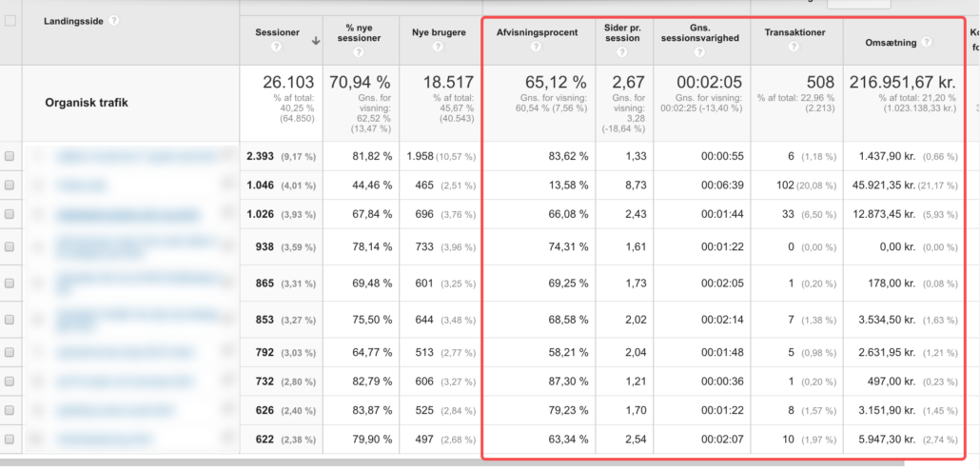The width and height of the screenshot is (980, 470).
Task: Click total transactions value 508
Action: [x=820, y=83]
